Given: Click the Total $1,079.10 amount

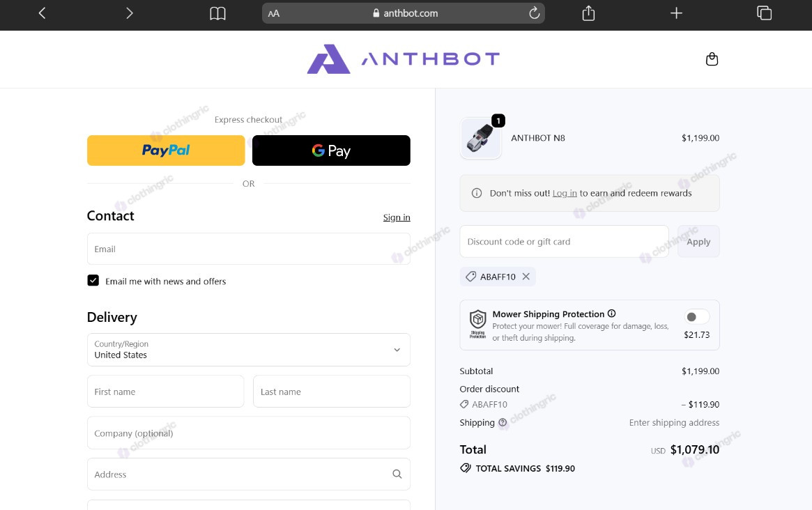Looking at the screenshot, I should click(x=694, y=449).
